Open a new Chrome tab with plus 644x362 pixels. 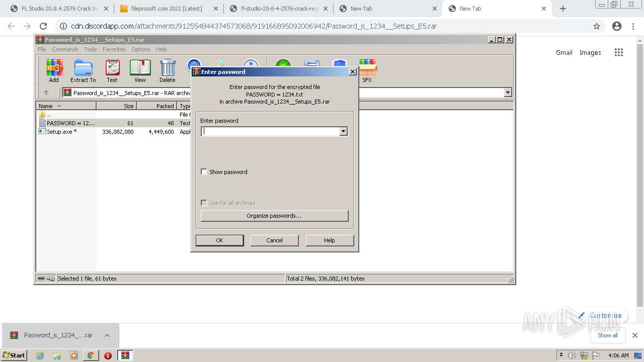click(563, 9)
